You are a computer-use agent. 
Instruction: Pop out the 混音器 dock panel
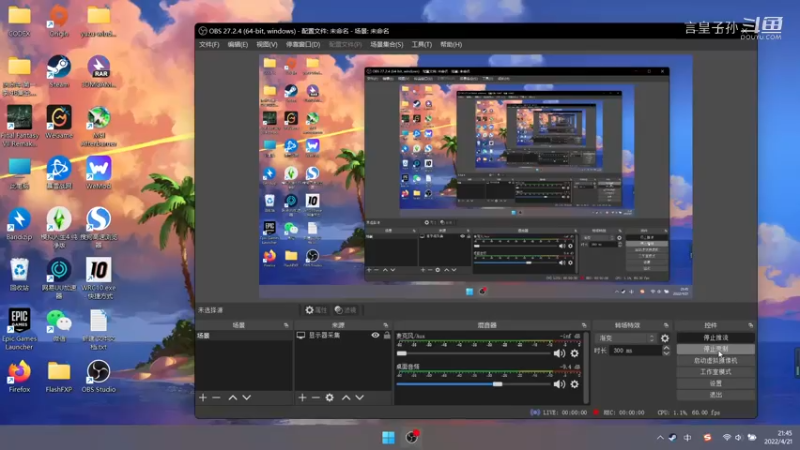(x=584, y=325)
